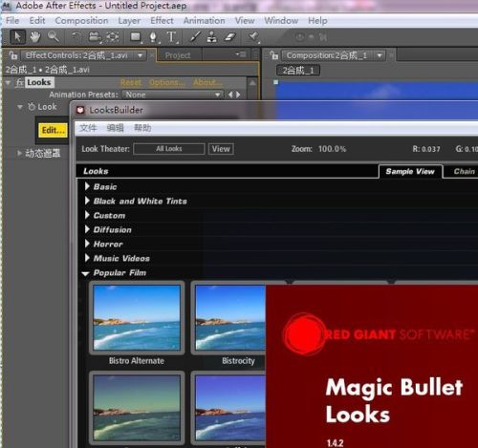The width and height of the screenshot is (478, 448).
Task: Expand the Basic looks category
Action: (87, 186)
